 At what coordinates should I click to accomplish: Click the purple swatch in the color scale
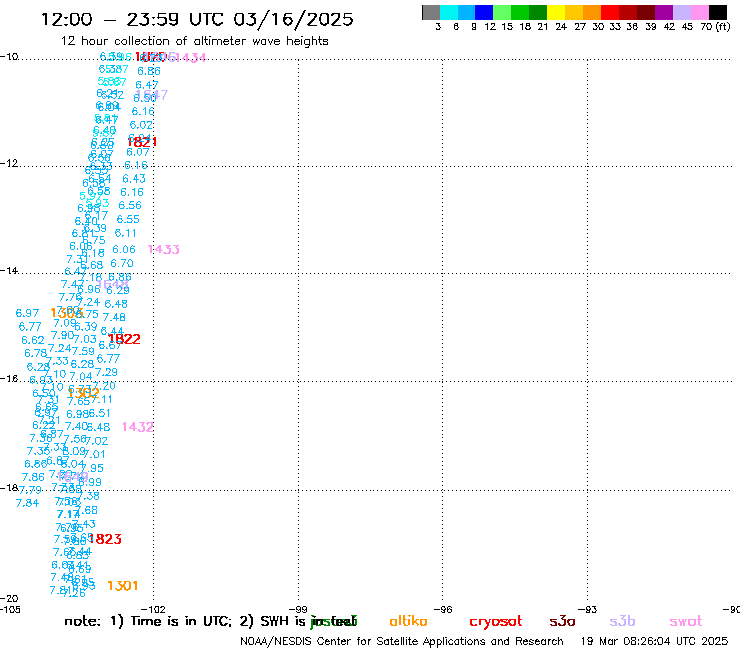(664, 12)
